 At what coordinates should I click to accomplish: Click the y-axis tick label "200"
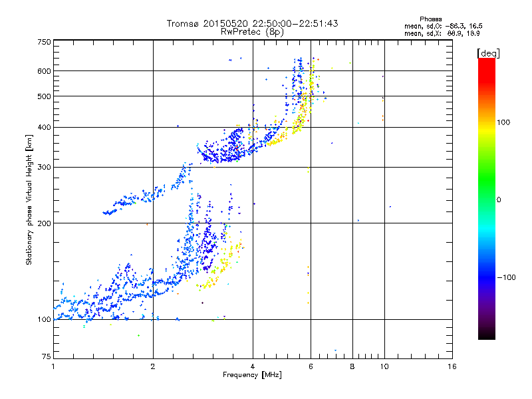44,223
